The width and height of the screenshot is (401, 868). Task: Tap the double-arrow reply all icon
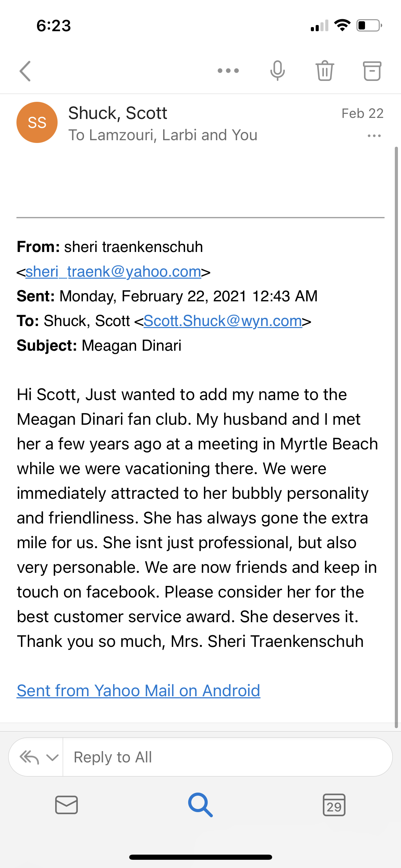click(29, 757)
